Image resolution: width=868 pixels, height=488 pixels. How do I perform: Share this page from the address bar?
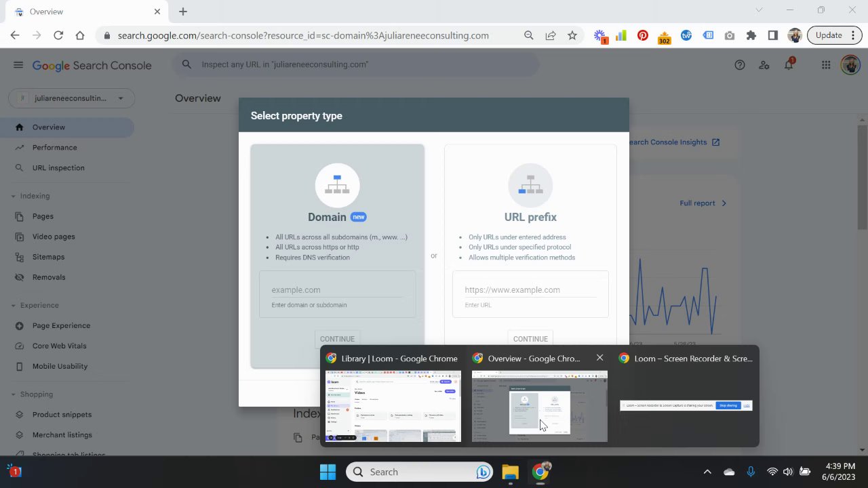point(551,35)
